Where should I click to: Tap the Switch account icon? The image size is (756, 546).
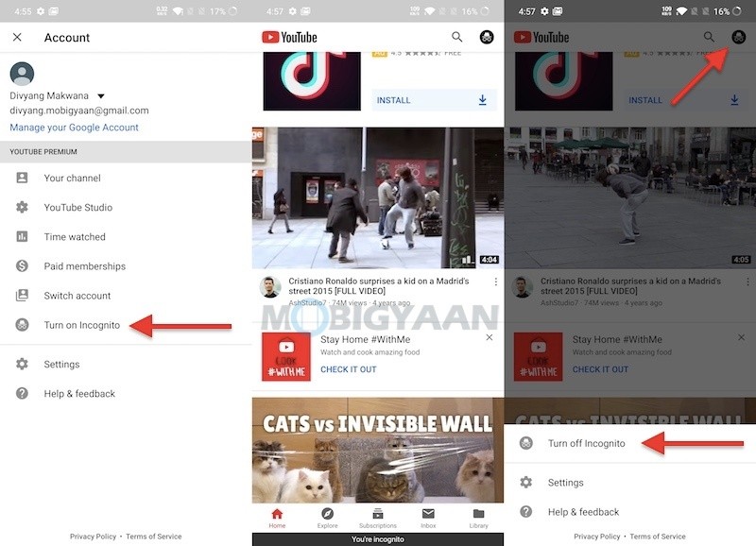pyautogui.click(x=22, y=296)
